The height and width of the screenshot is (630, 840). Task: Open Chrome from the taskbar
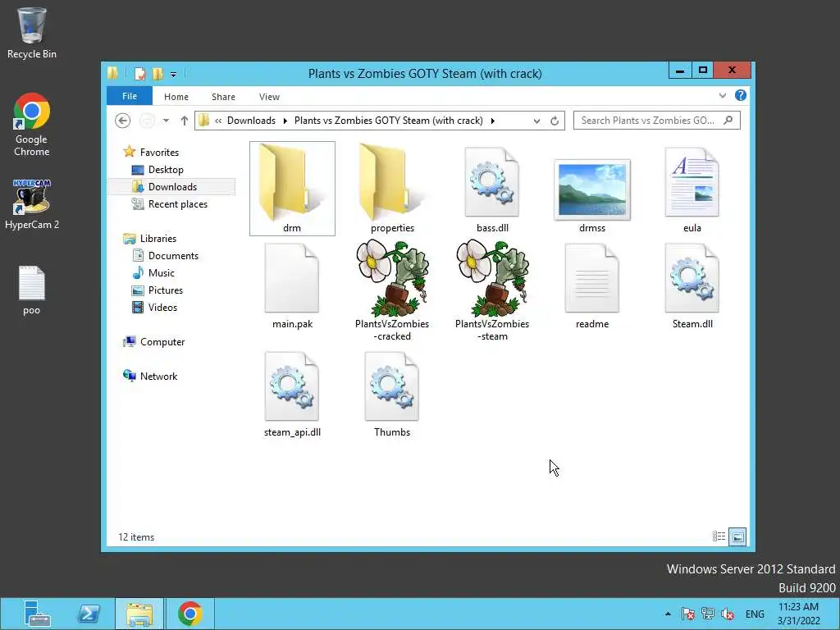tap(189, 614)
